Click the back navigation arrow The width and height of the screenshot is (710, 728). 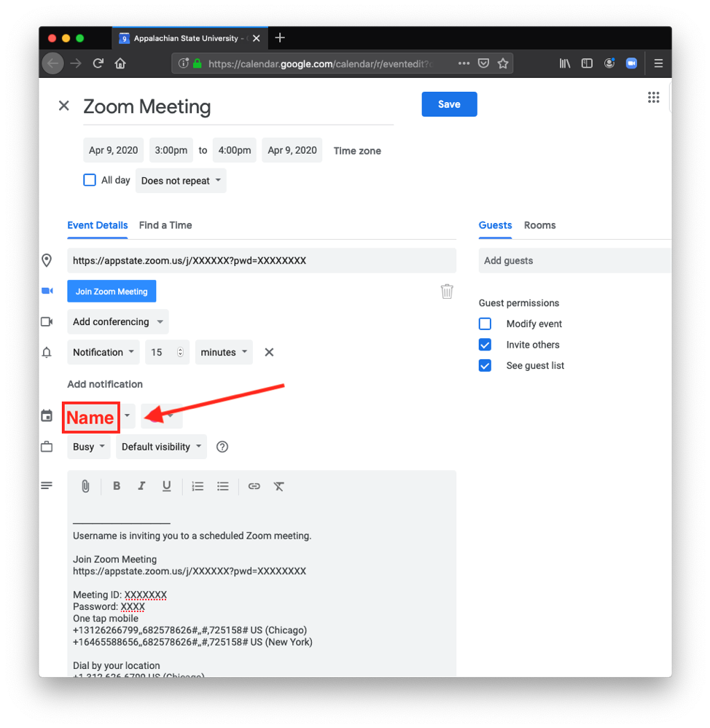pyautogui.click(x=53, y=63)
